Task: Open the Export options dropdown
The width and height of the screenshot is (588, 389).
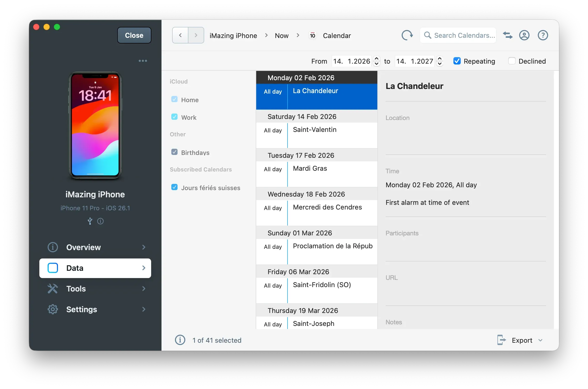Action: click(x=540, y=340)
